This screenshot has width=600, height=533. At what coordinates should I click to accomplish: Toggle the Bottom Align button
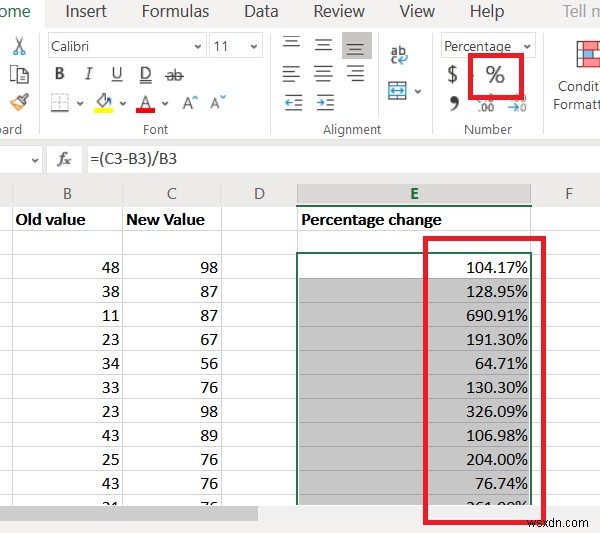point(357,46)
